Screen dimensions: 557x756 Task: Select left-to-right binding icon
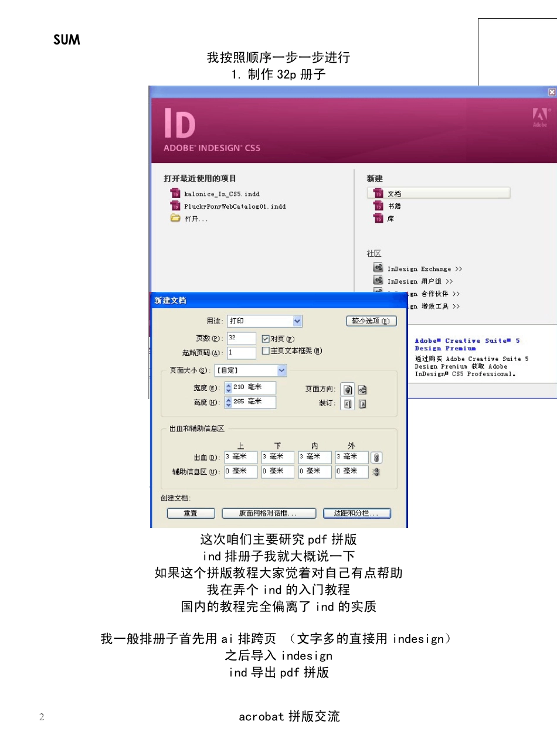coord(348,404)
